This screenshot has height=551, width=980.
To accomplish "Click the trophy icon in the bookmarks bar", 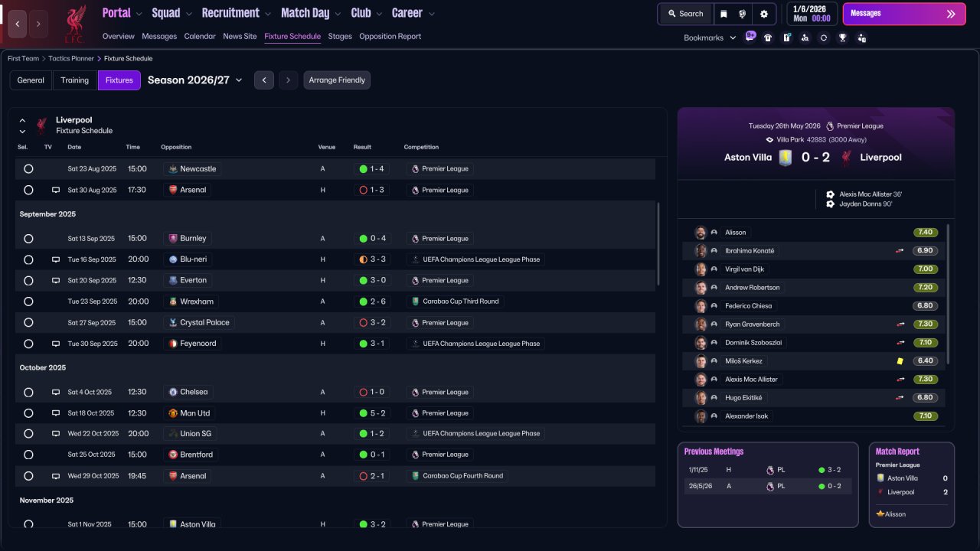I will coord(842,37).
